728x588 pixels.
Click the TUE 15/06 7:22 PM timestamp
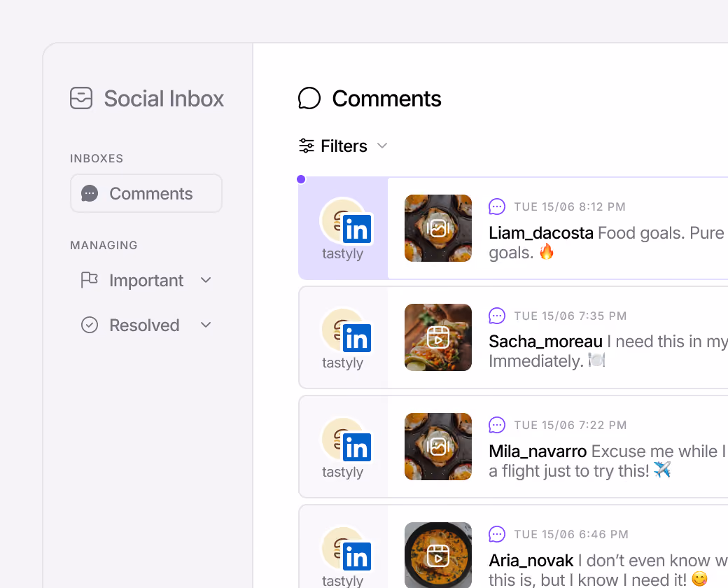tap(570, 425)
